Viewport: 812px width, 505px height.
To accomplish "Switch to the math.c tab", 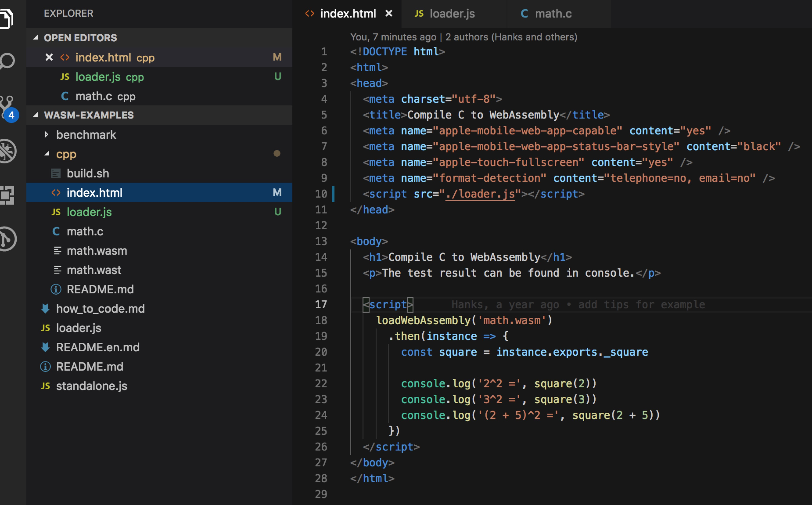I will tap(553, 14).
